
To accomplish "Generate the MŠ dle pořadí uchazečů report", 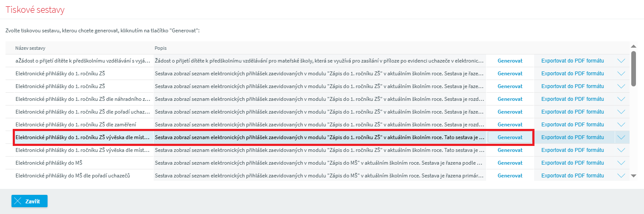I will [510, 176].
